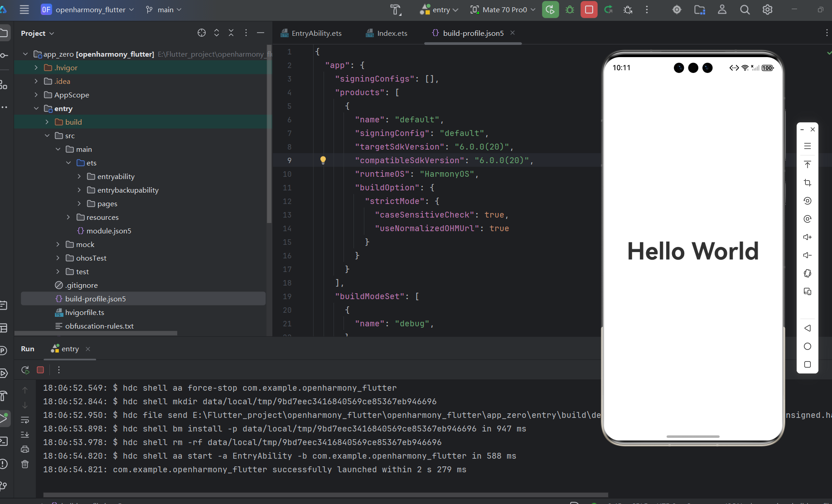Open the Mate 70 Pro0 device dropdown
The height and width of the screenshot is (504, 832).
(x=503, y=10)
